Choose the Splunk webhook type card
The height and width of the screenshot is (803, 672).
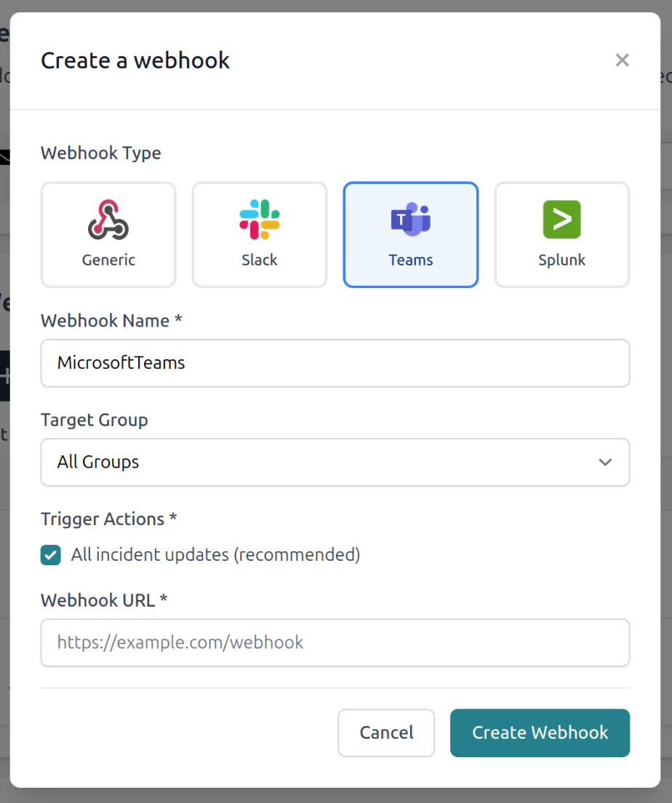[x=561, y=234]
